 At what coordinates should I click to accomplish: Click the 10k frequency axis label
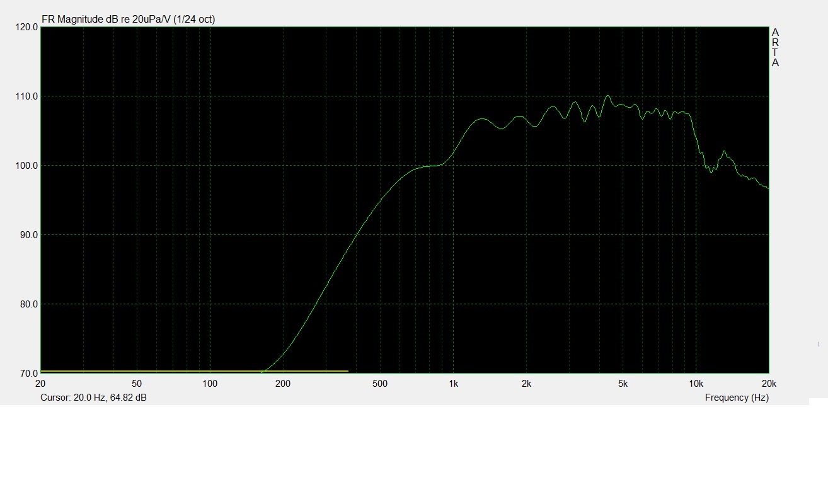coord(696,384)
